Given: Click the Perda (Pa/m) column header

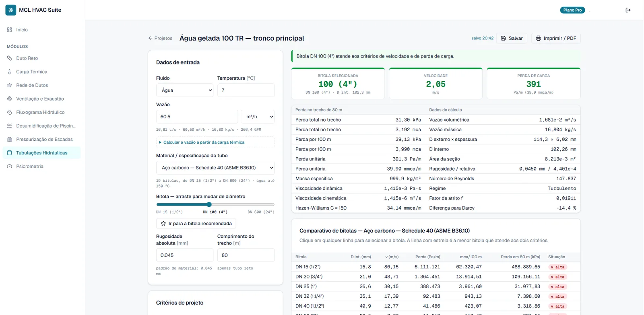Looking at the screenshot, I should click(x=427, y=257).
